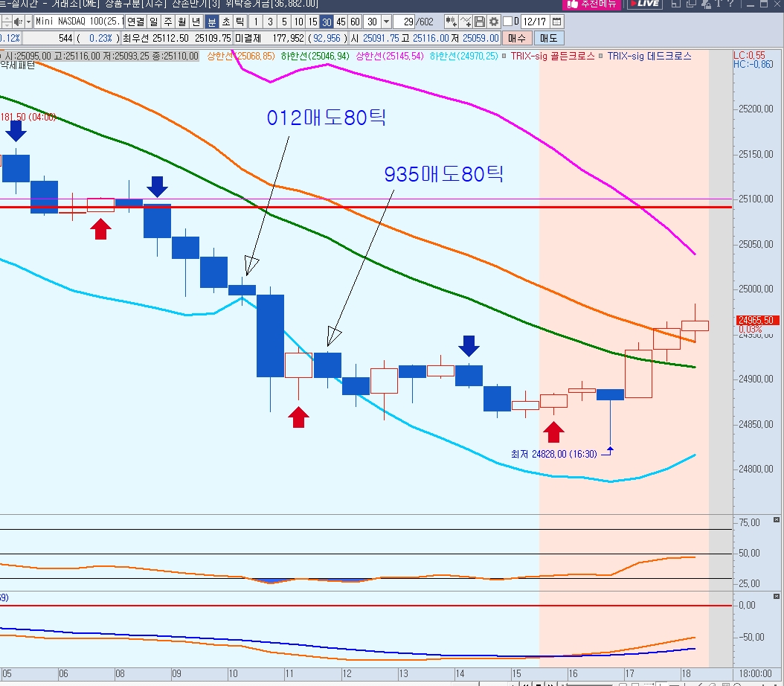Screen dimensions: 784x686
Task: Select the 15 minute interval tab
Action: point(312,22)
